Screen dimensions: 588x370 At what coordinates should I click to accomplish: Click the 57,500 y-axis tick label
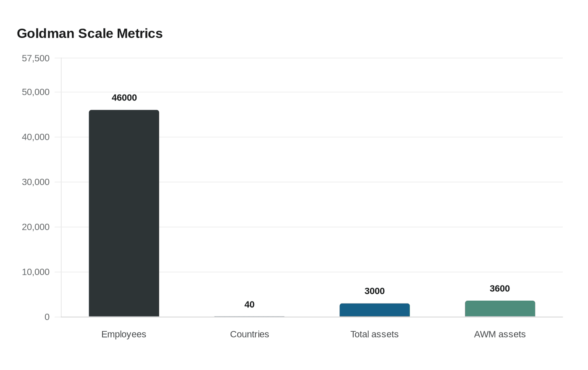pos(36,58)
